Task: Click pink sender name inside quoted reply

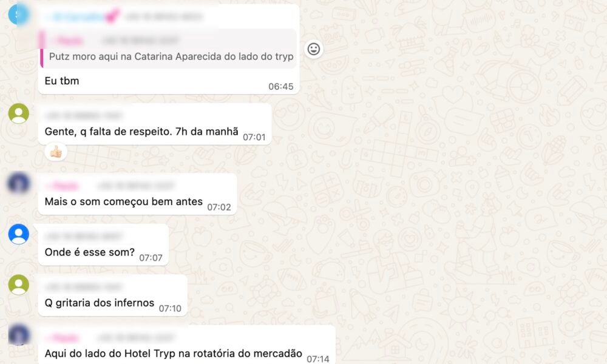Action: [x=68, y=40]
